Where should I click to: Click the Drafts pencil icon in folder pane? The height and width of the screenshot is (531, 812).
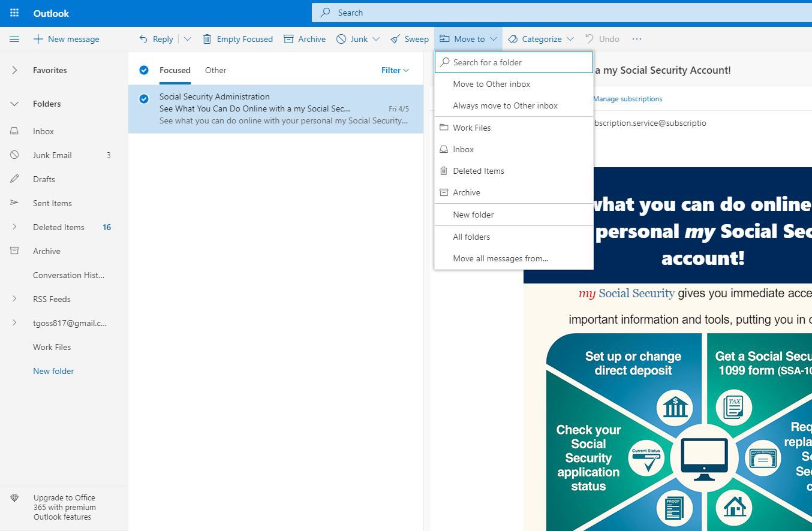pos(14,179)
